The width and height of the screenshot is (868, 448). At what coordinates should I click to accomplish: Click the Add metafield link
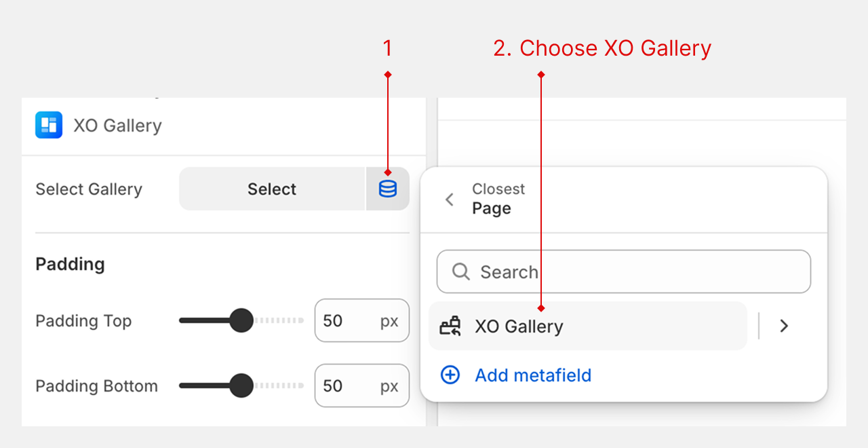533,375
